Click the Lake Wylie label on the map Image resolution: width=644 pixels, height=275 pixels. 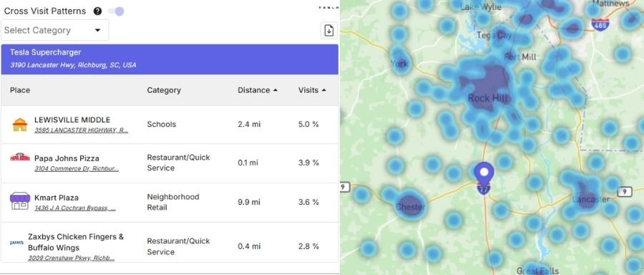coord(481,7)
